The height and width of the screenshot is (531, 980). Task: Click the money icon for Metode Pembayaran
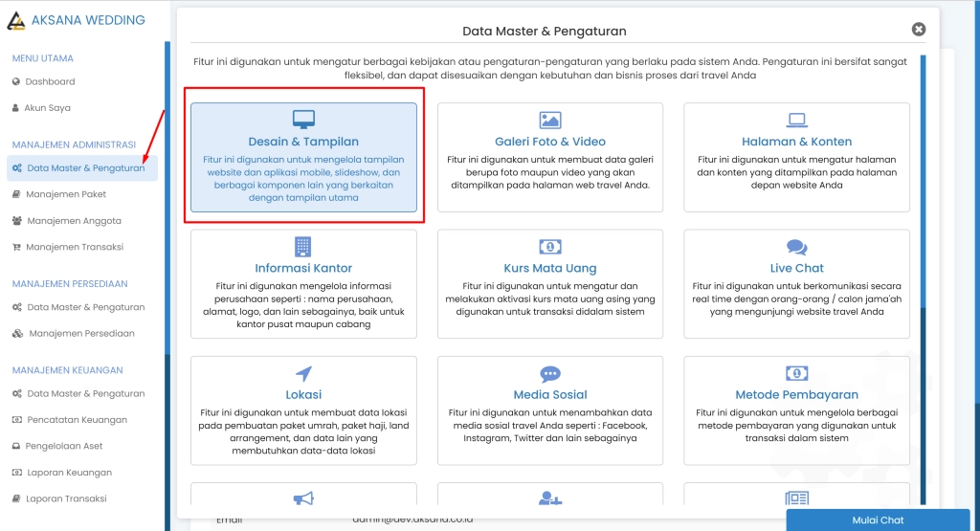(x=796, y=373)
